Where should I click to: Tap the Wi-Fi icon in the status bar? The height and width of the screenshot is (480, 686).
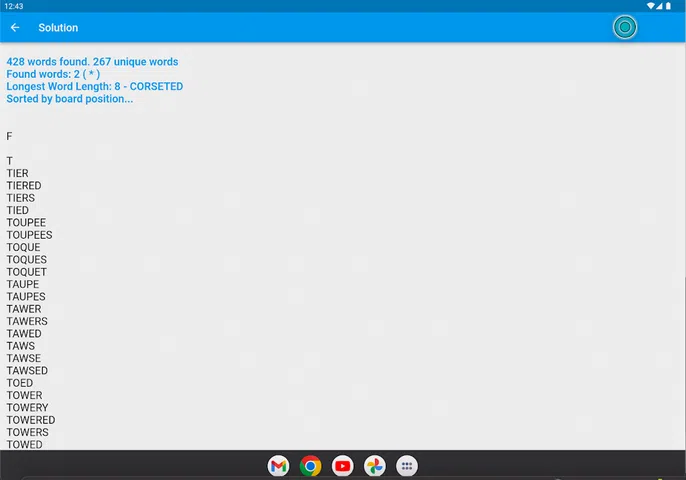tap(651, 6)
